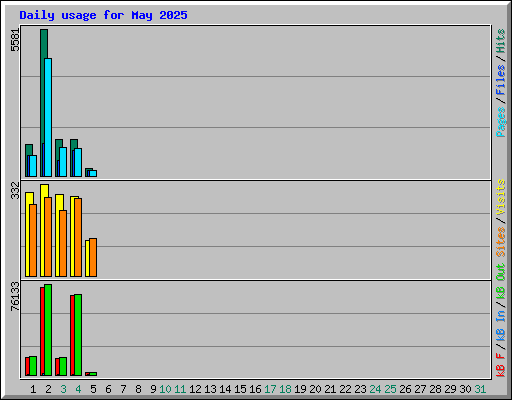
Task: Click green day 25 on the x-axis
Action: click(390, 389)
